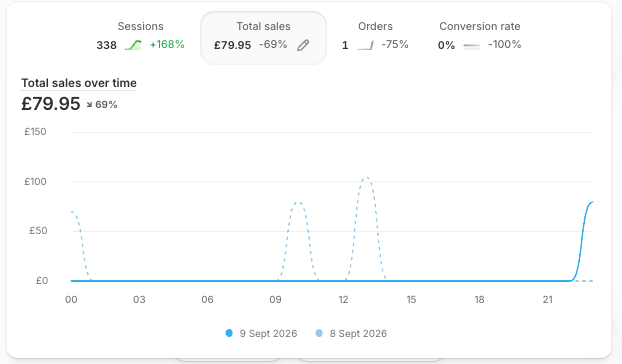Toggle the 8 Sept 2026 legend series
The image size is (622, 364).
[351, 333]
